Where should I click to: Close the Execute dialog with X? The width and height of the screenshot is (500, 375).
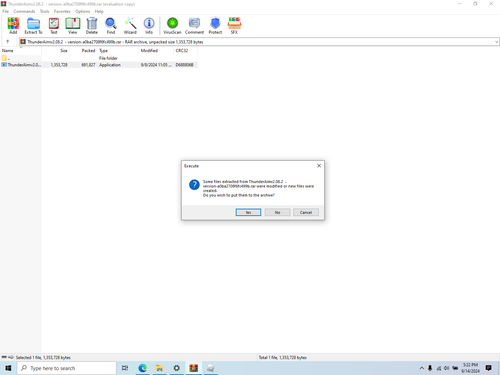[319, 166]
